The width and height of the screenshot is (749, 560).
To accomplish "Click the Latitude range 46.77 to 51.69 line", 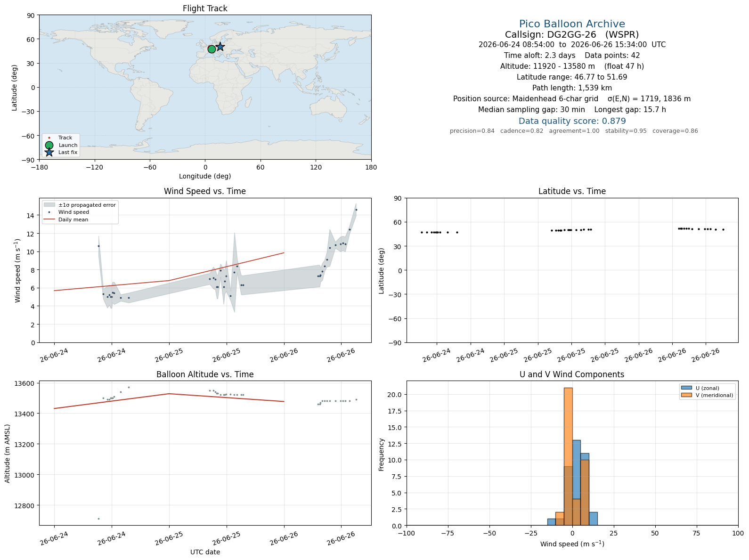I will (x=572, y=77).
